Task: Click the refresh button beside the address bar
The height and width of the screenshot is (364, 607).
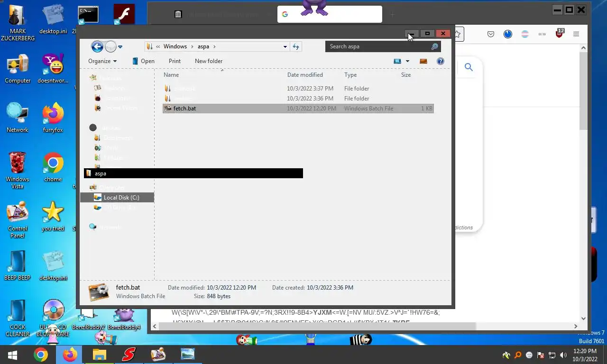Action: point(296,46)
